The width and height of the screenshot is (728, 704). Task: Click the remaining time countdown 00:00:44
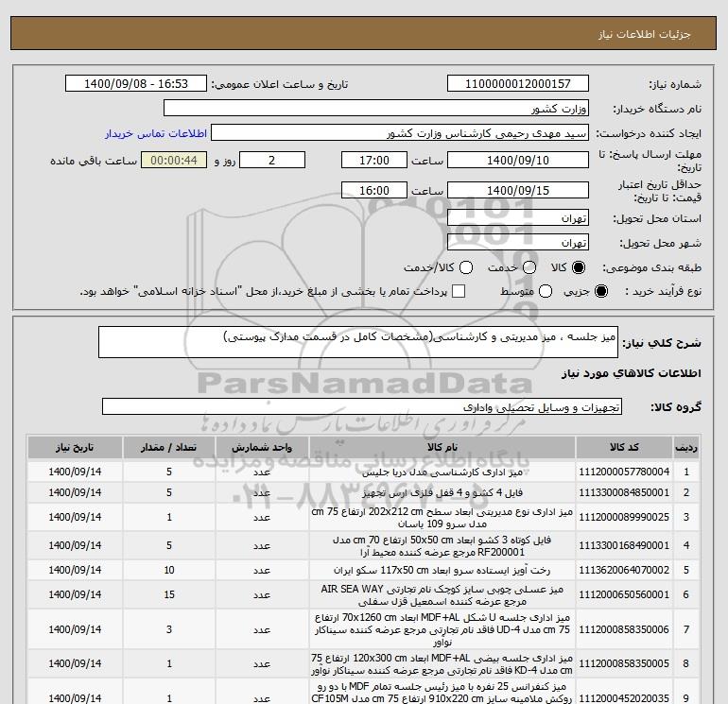click(174, 160)
